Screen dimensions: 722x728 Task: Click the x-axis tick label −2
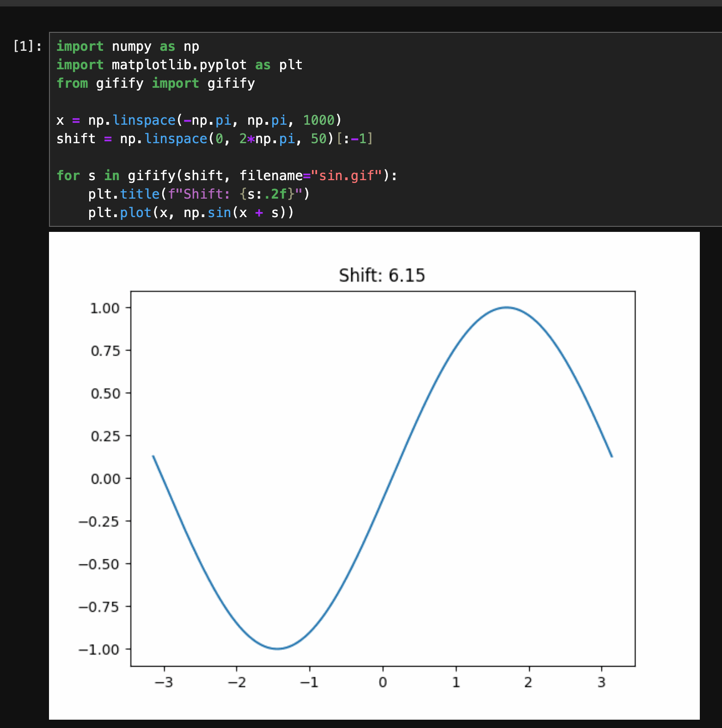click(x=237, y=682)
